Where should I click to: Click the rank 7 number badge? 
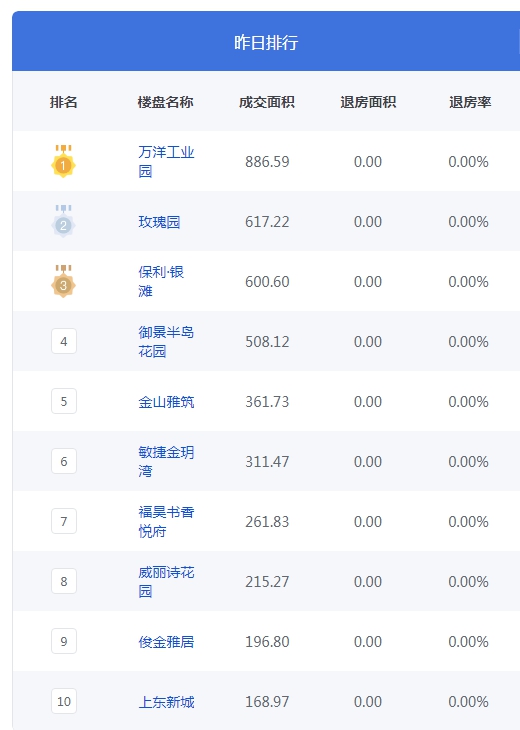pos(64,521)
